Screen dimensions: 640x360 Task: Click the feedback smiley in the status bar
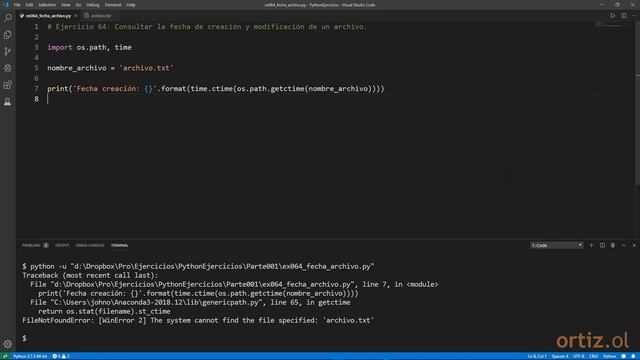[x=623, y=356]
